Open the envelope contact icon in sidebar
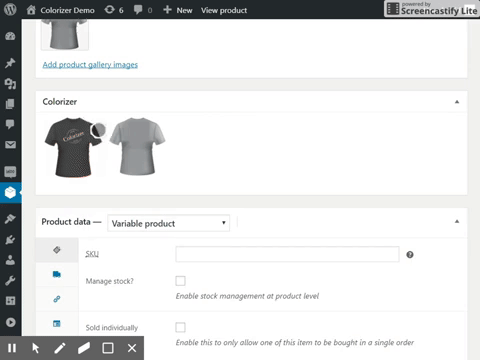This screenshot has width=480, height=360. pos(10,145)
